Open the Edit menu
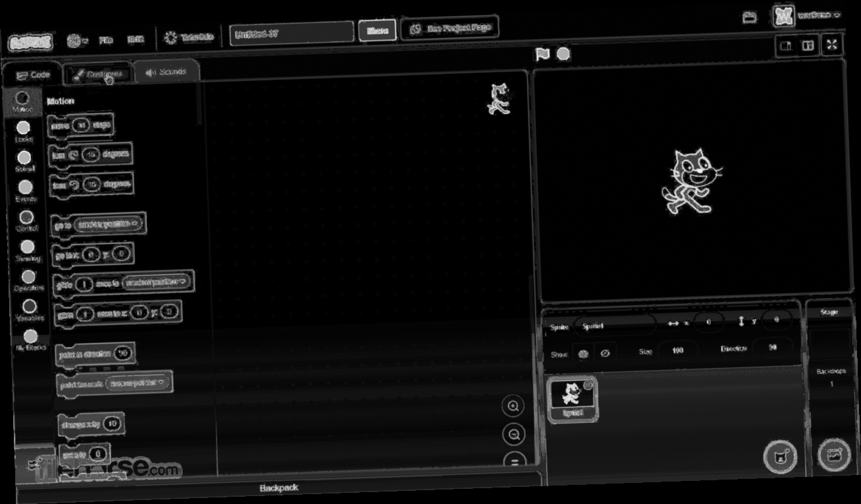Image resolution: width=861 pixels, height=504 pixels. click(135, 40)
